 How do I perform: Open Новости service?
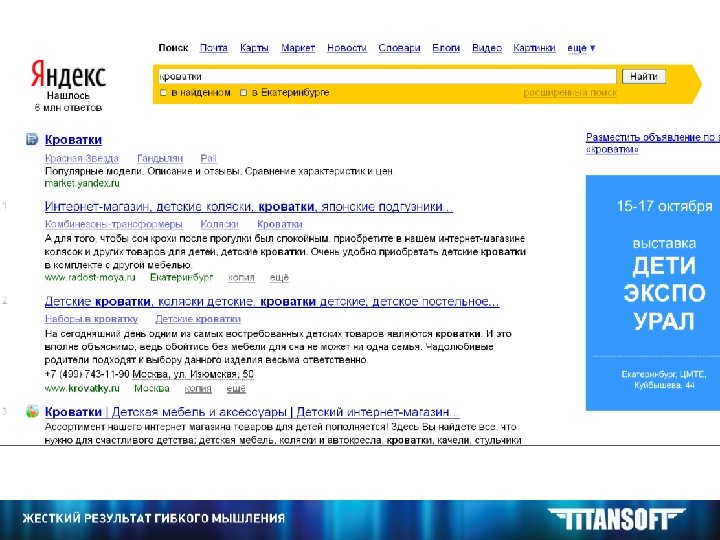click(347, 48)
